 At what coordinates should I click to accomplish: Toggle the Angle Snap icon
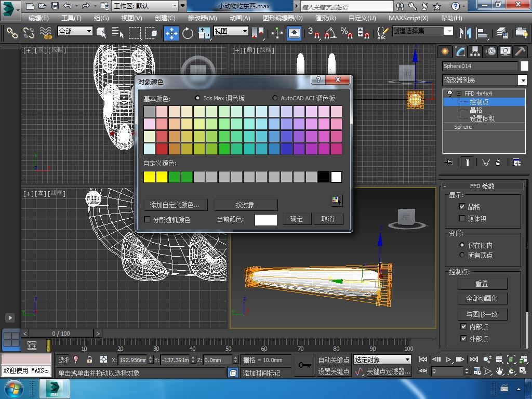(330, 33)
